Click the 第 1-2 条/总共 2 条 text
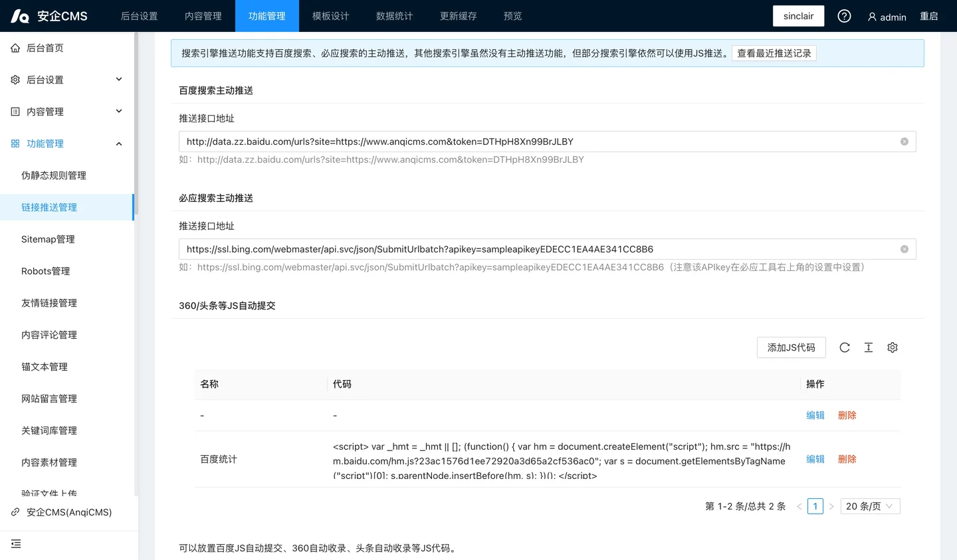Viewport: 957px width, 560px height. click(746, 506)
